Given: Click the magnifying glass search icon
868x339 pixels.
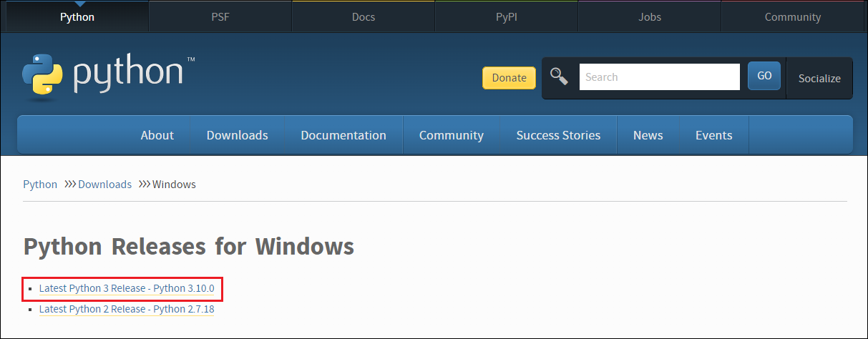Looking at the screenshot, I should (559, 77).
